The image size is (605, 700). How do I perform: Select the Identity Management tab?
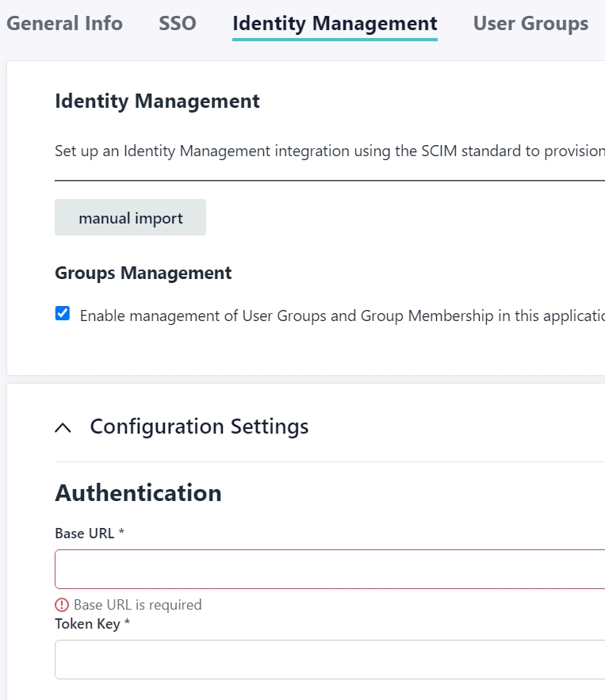pyautogui.click(x=335, y=24)
